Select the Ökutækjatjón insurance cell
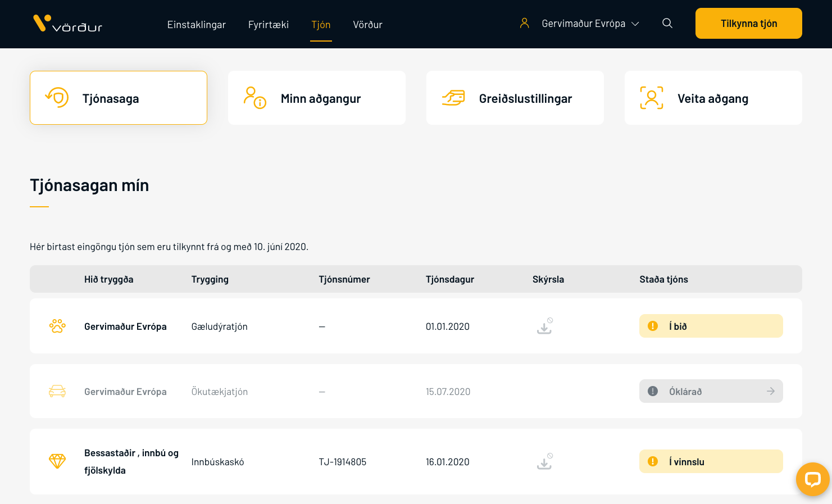This screenshot has height=504, width=832. coord(220,392)
